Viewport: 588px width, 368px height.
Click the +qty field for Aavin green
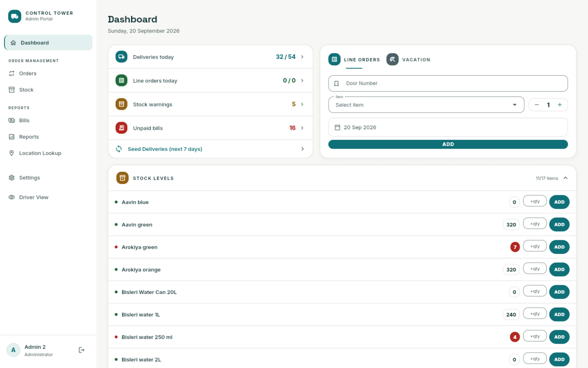point(535,224)
